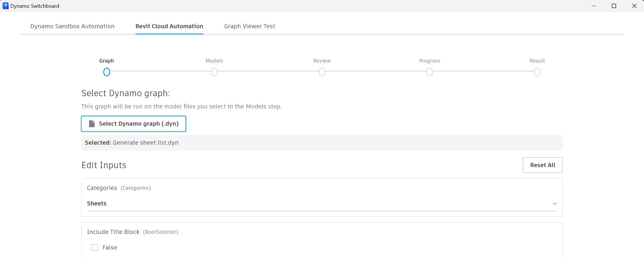Open the Graph Viewer Test tab

(x=250, y=26)
